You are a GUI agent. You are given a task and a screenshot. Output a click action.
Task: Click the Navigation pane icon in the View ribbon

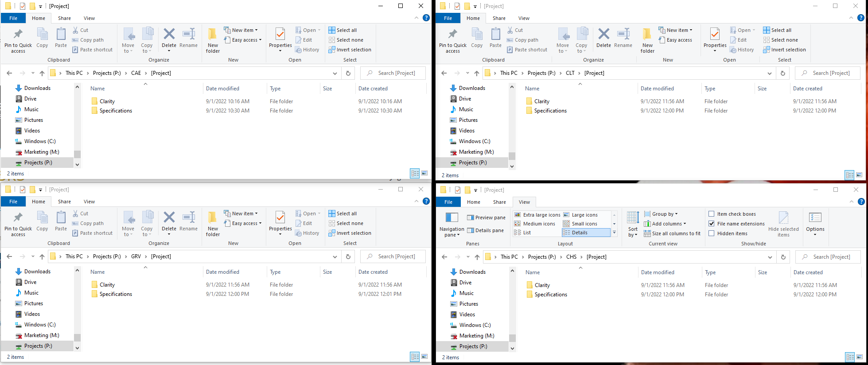pos(452,218)
